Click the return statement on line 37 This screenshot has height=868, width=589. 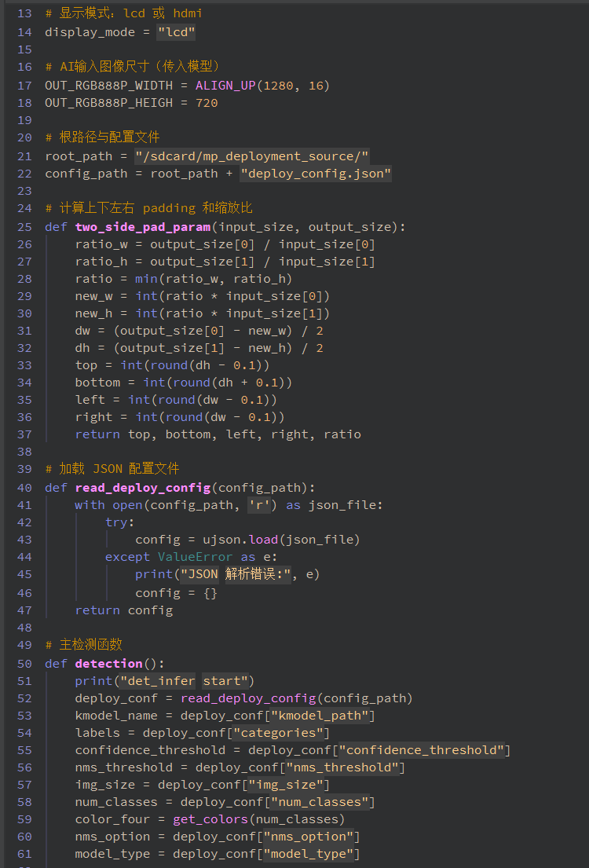[97, 434]
